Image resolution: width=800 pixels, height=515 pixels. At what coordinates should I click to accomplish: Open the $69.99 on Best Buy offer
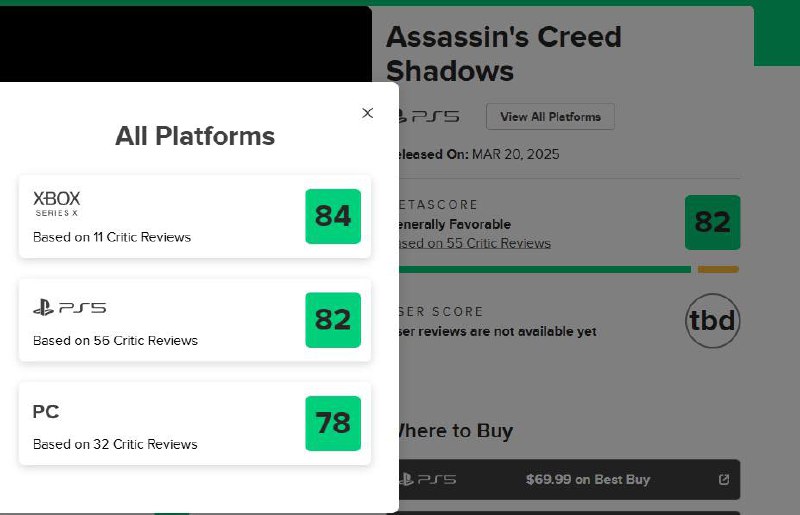coord(588,480)
